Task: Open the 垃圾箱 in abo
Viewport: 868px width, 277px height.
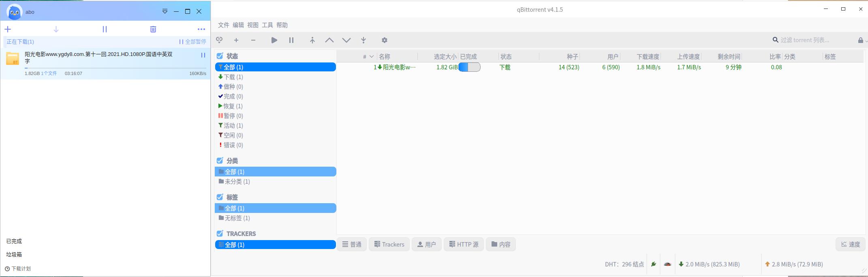Action: 14,255
